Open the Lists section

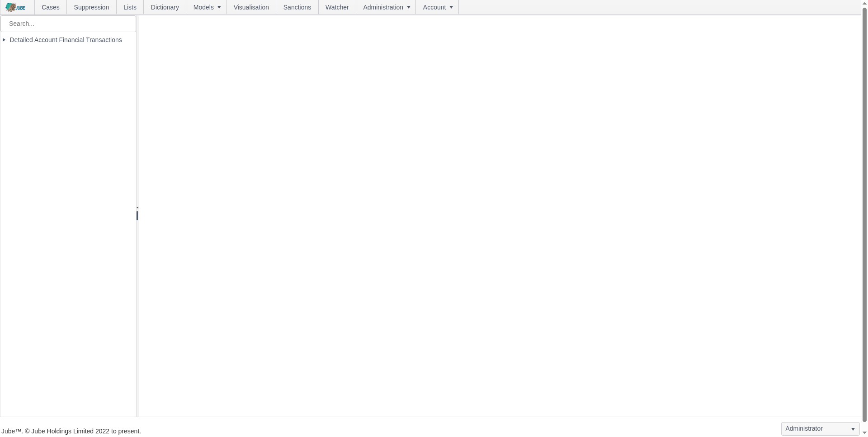(130, 7)
